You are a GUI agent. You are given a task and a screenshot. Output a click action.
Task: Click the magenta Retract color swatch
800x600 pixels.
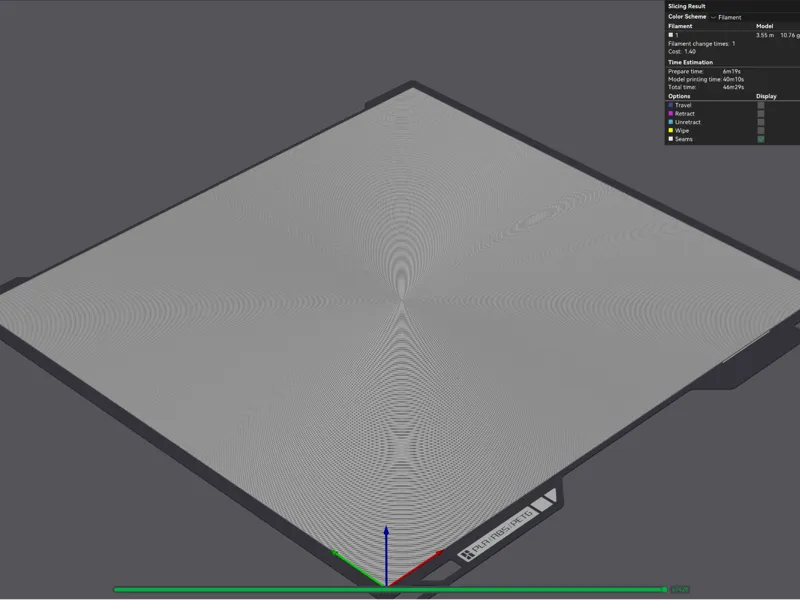tap(671, 114)
